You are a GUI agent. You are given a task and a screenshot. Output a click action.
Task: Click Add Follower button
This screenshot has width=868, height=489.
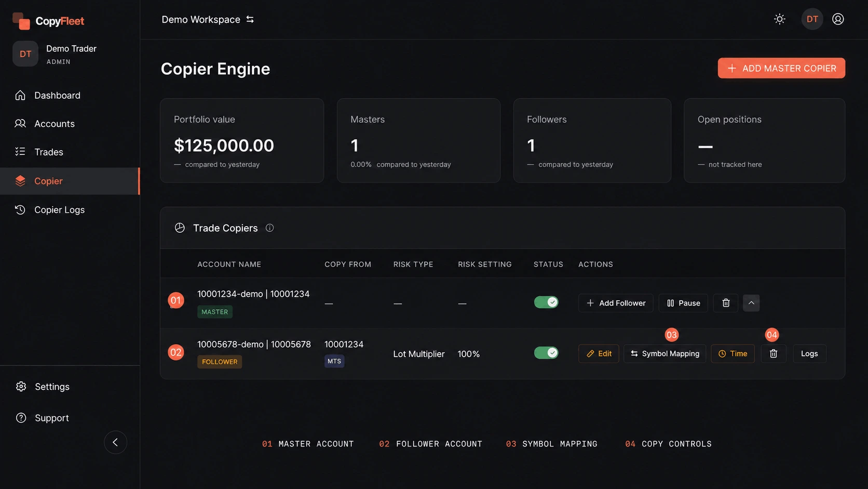(x=616, y=303)
